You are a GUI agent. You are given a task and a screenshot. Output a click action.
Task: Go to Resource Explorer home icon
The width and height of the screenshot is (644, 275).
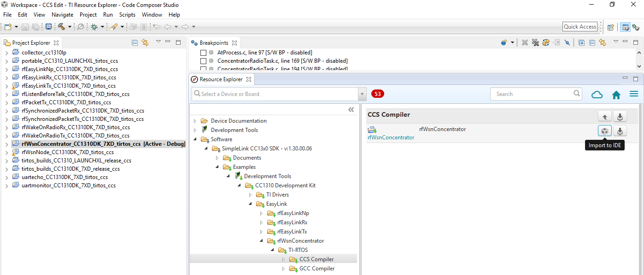click(616, 95)
